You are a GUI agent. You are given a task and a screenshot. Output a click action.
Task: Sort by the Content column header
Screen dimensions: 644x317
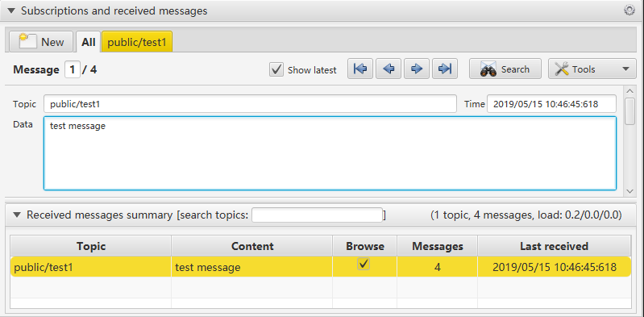coord(252,246)
